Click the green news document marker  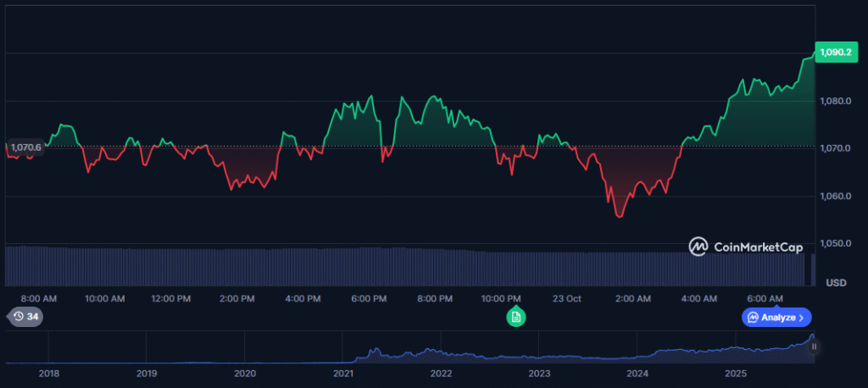point(515,317)
